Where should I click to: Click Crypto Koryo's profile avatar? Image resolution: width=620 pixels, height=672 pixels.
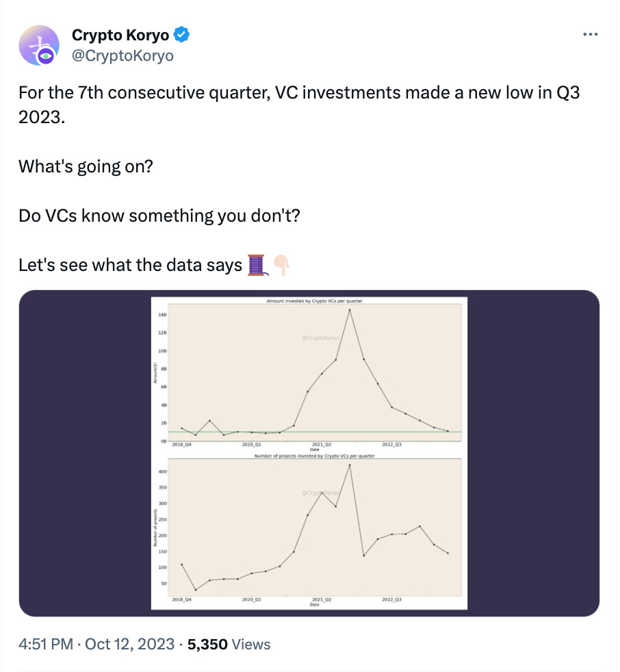point(39,45)
